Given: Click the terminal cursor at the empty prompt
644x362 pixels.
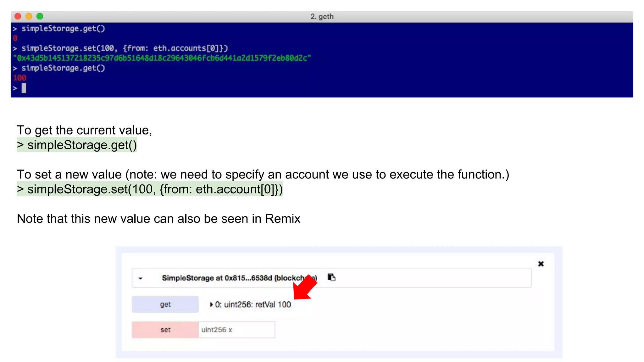Looking at the screenshot, I should [24, 88].
